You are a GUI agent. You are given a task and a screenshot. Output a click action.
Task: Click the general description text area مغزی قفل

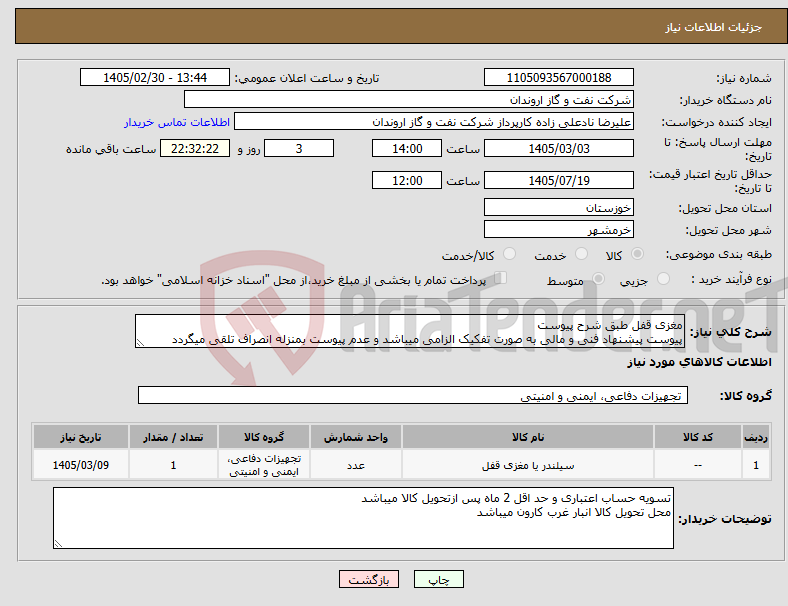[410, 331]
